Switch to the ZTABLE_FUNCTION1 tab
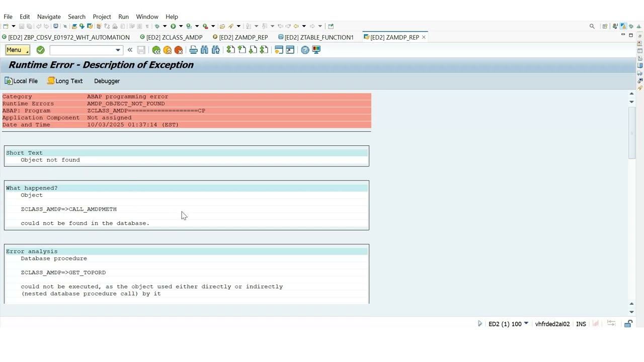This screenshot has width=644, height=362. click(316, 37)
